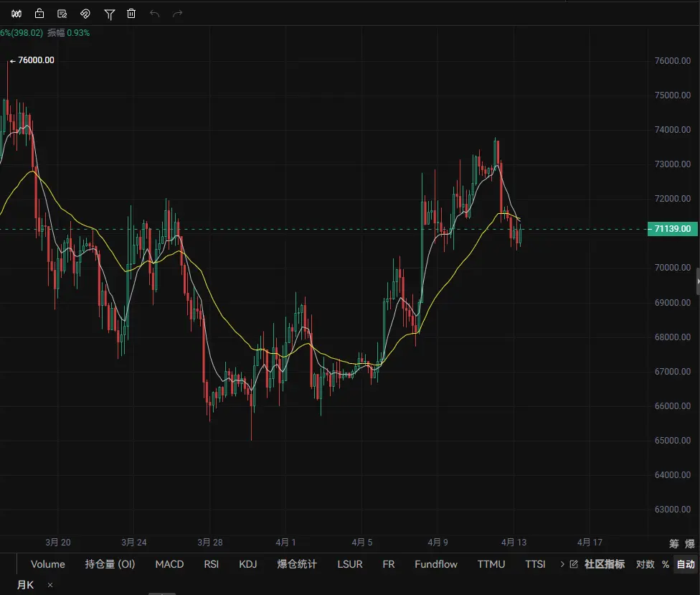
Task: Click the 71139.00 current price label
Action: pyautogui.click(x=672, y=229)
